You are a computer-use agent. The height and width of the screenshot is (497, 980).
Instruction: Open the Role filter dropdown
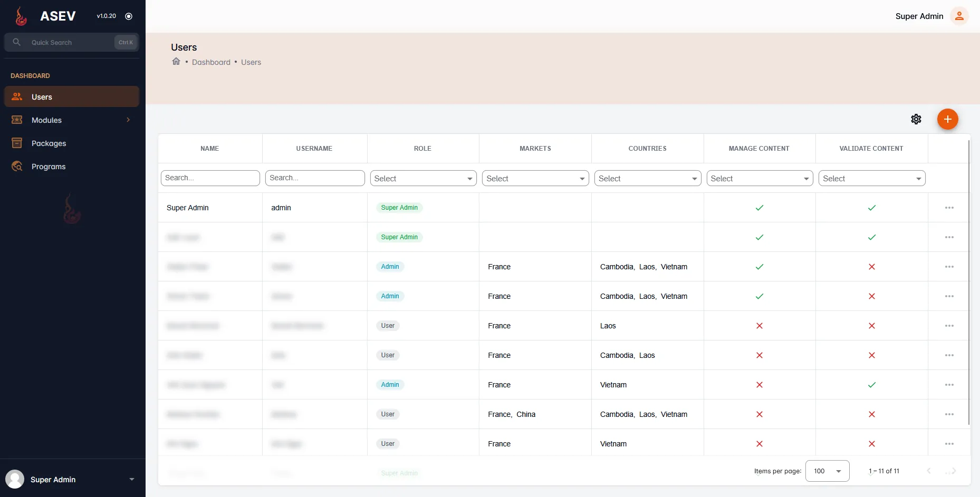423,178
